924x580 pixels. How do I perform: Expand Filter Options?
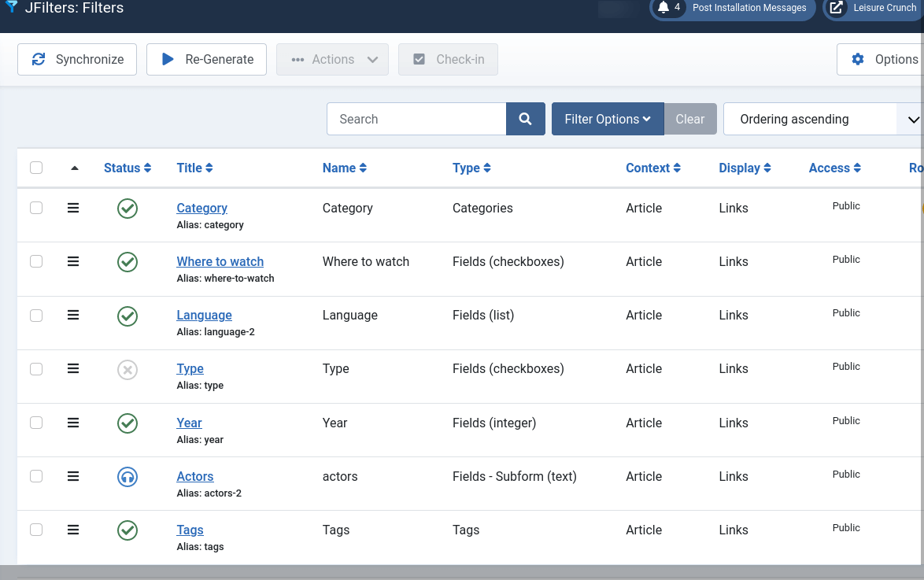point(608,119)
